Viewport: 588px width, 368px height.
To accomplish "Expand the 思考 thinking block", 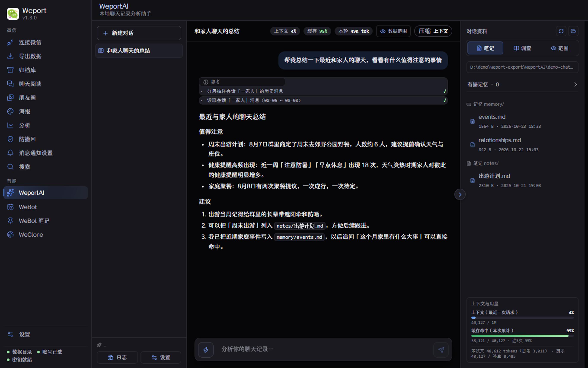I will [x=242, y=82].
